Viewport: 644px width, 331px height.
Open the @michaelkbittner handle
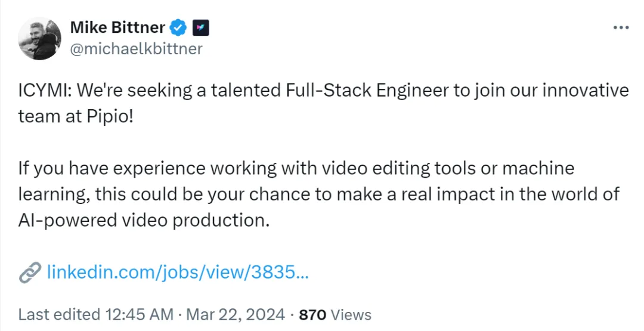point(137,49)
